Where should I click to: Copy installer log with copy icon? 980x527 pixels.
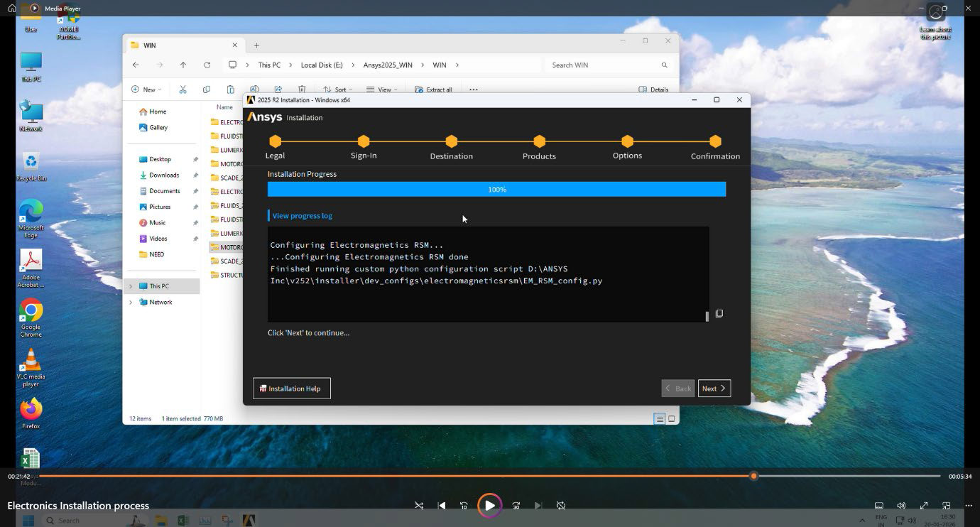pyautogui.click(x=719, y=313)
